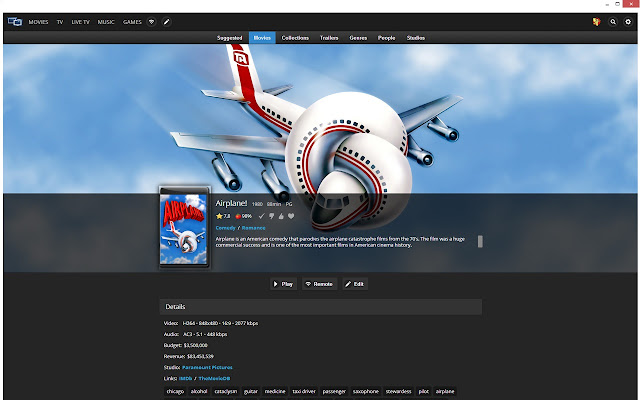Click the 88min runtime text
Viewport: 640px width, 400px height.
(x=274, y=204)
